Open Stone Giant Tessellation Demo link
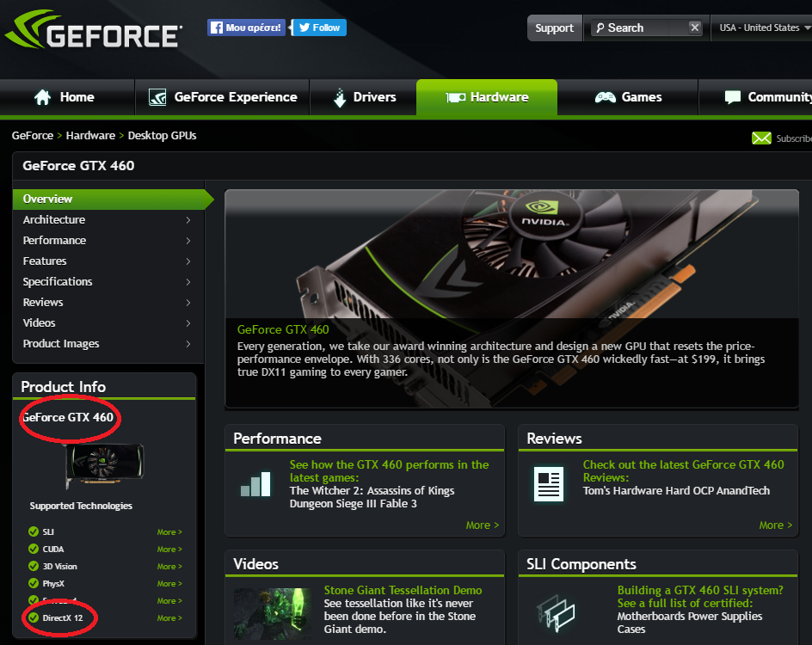 pos(403,590)
